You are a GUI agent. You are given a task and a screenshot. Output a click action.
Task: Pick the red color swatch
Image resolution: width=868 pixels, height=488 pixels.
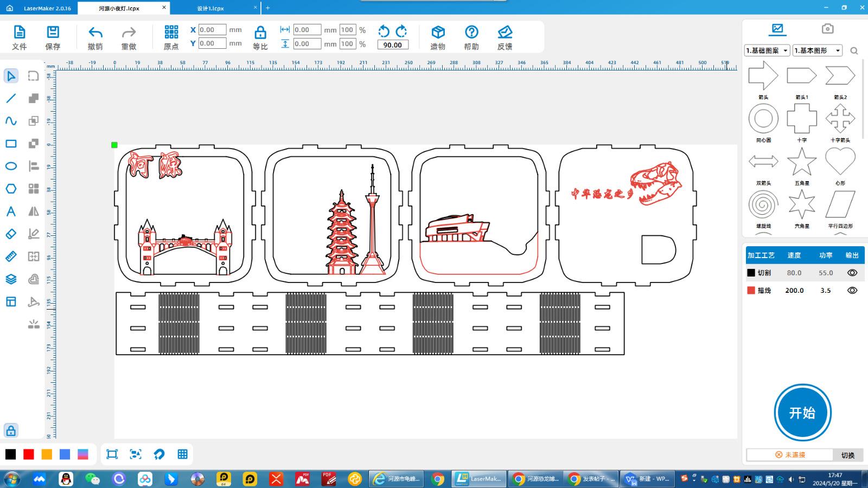[x=29, y=454]
